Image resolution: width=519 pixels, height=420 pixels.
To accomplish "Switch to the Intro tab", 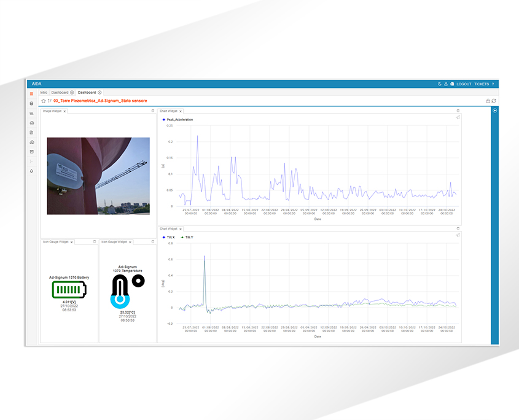I will (44, 92).
